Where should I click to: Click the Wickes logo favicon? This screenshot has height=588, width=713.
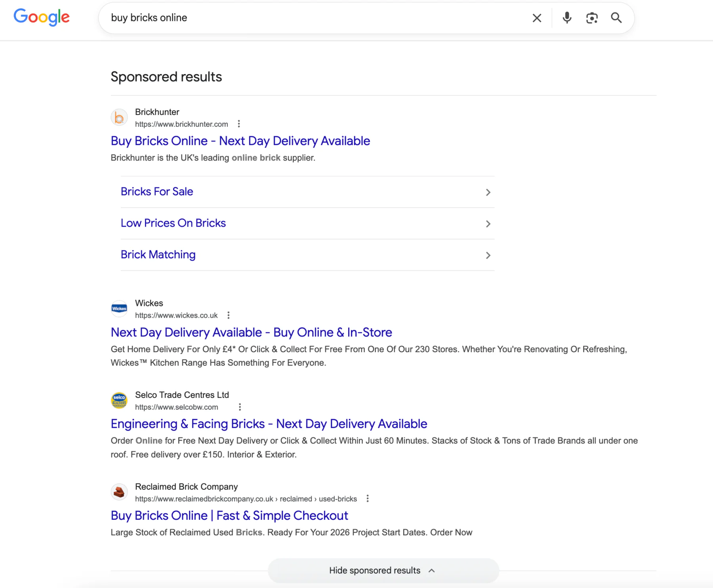[x=119, y=309]
